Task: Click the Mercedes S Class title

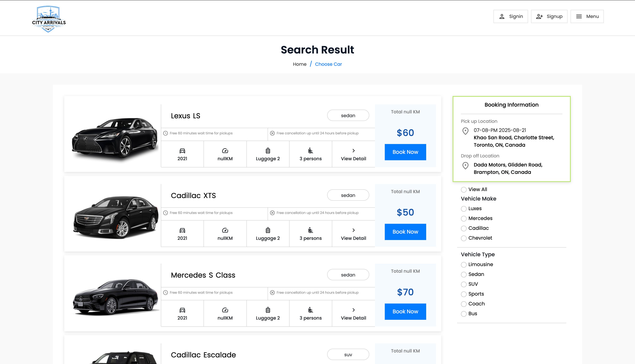Action: [203, 275]
